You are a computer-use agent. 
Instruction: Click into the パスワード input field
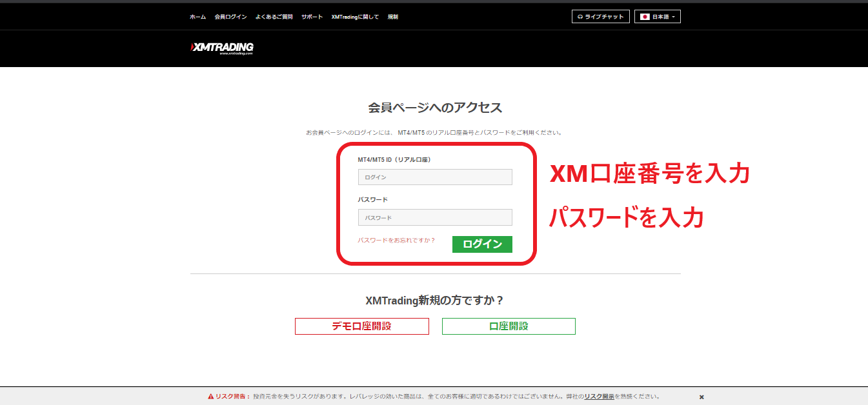[x=435, y=217]
